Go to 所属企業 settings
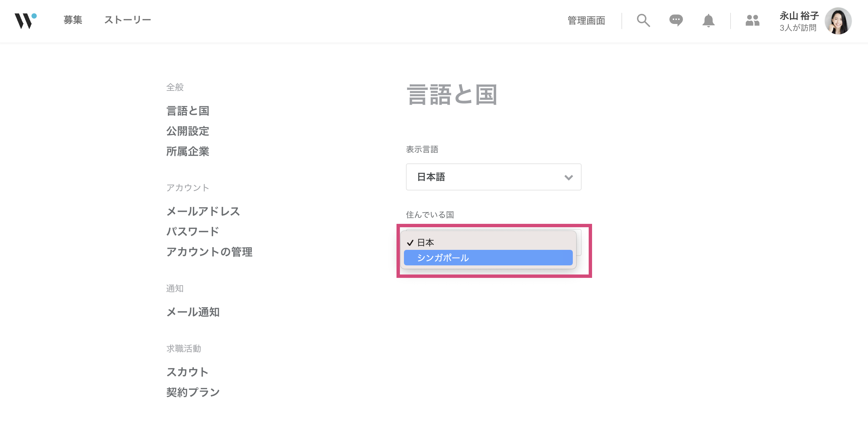This screenshot has height=445, width=868. point(188,151)
